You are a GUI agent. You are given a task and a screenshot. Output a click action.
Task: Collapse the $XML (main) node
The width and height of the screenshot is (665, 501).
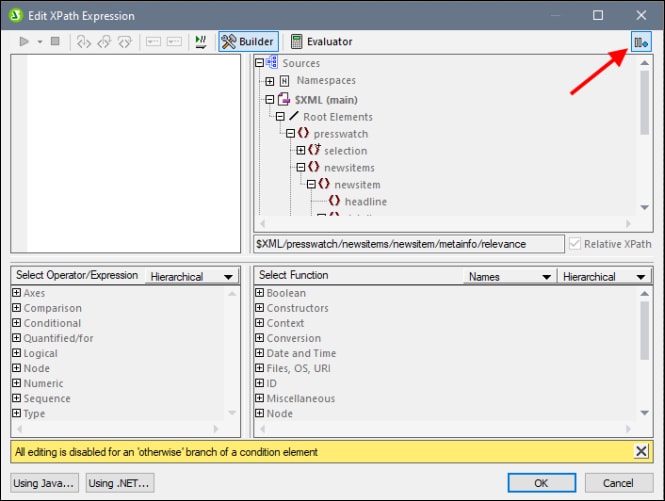coord(270,100)
